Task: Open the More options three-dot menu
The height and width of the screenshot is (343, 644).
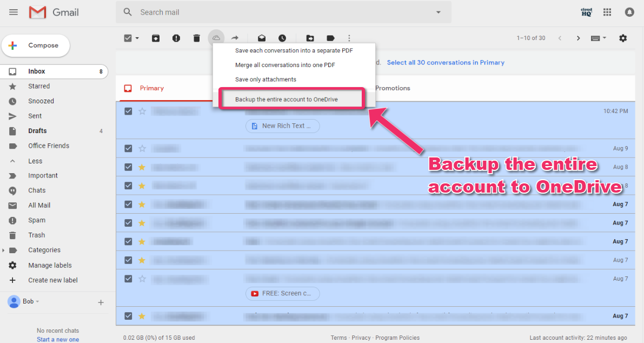Action: click(349, 38)
